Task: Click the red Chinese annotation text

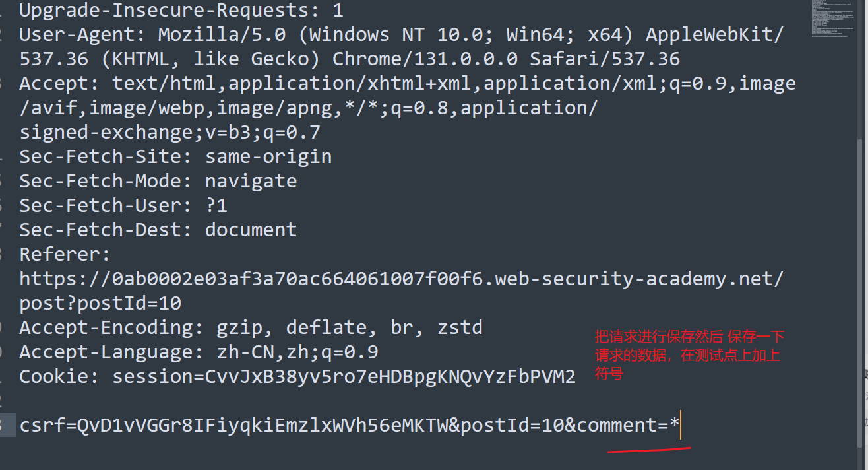Action: pyautogui.click(x=689, y=356)
